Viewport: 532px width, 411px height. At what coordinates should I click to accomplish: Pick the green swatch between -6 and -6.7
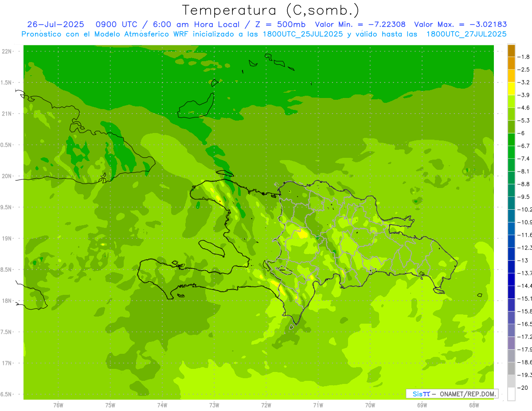tap(511, 140)
